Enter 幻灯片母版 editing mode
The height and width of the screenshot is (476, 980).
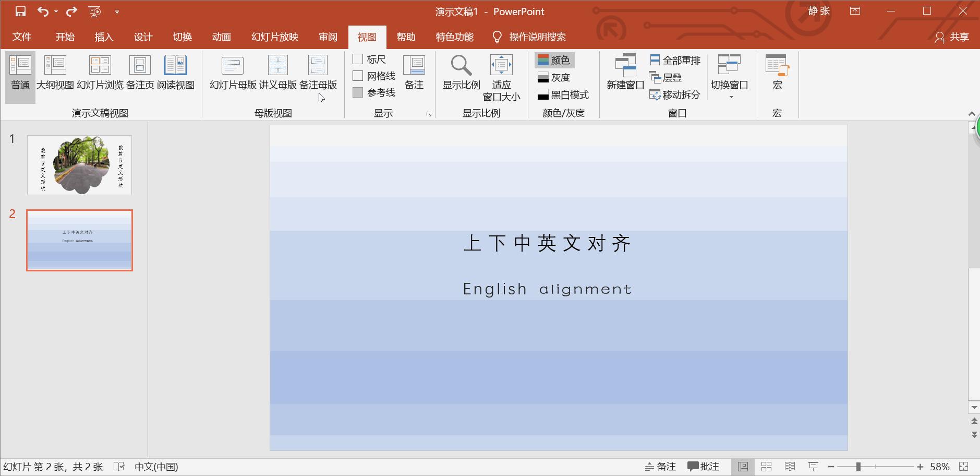[232, 72]
